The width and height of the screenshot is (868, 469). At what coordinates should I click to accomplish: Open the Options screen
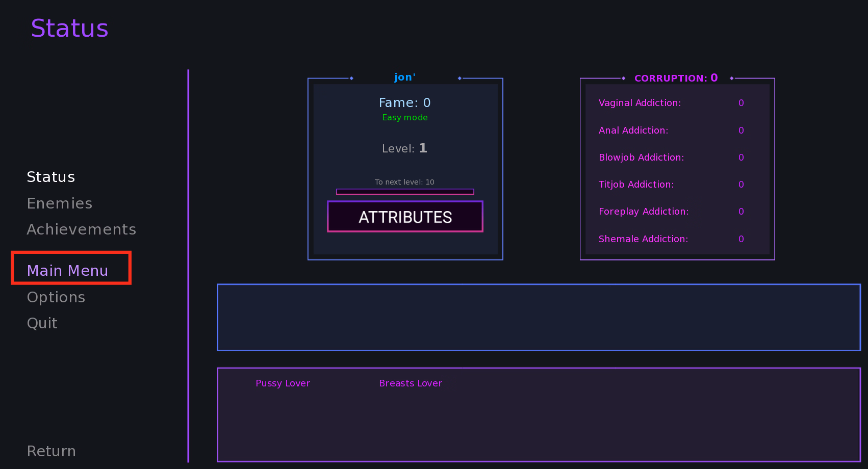56,297
